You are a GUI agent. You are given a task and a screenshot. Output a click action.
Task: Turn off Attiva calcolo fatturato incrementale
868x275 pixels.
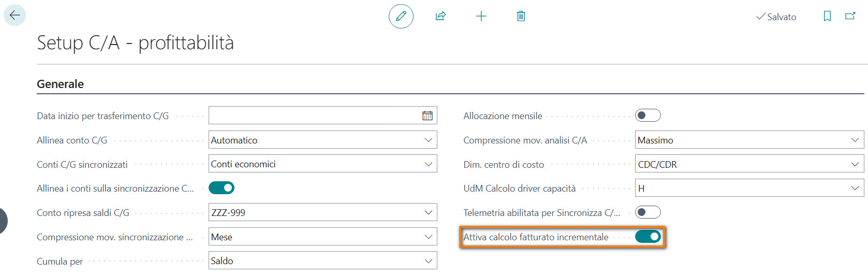(x=648, y=237)
